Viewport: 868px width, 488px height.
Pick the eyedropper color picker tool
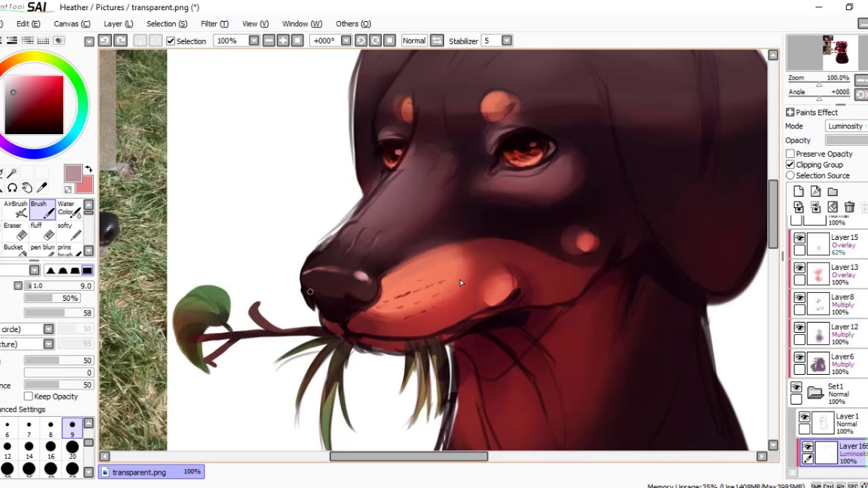(x=42, y=188)
